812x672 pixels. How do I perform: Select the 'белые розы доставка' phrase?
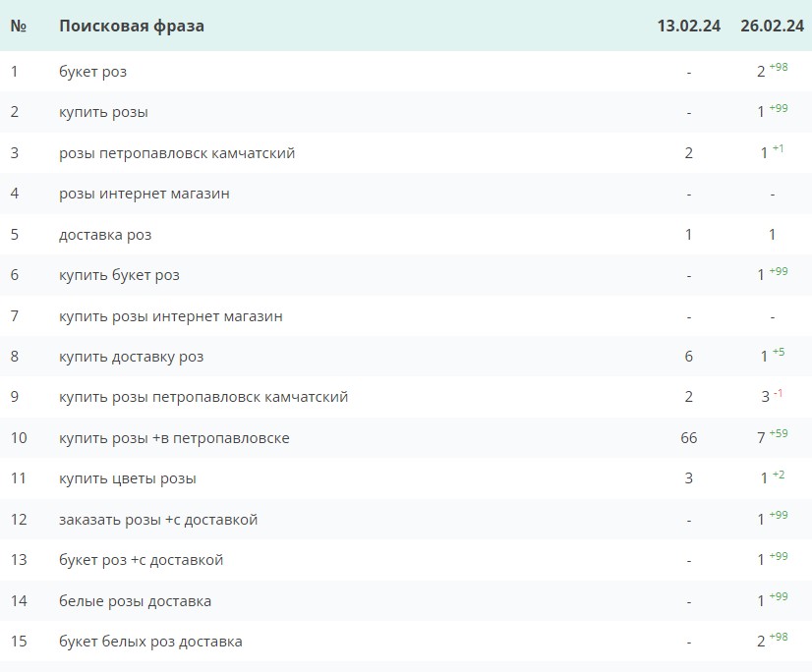point(135,601)
